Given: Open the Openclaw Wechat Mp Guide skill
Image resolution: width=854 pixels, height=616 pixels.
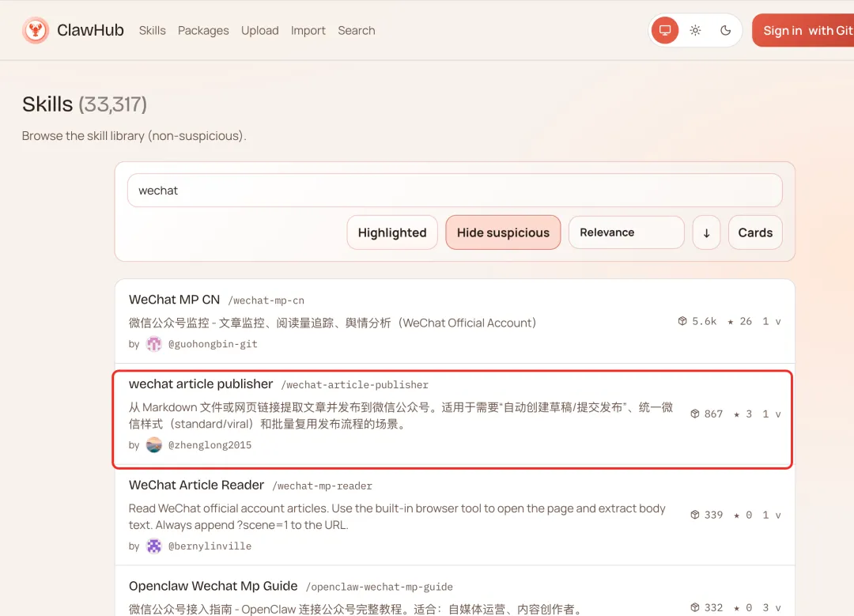Looking at the screenshot, I should pyautogui.click(x=213, y=586).
